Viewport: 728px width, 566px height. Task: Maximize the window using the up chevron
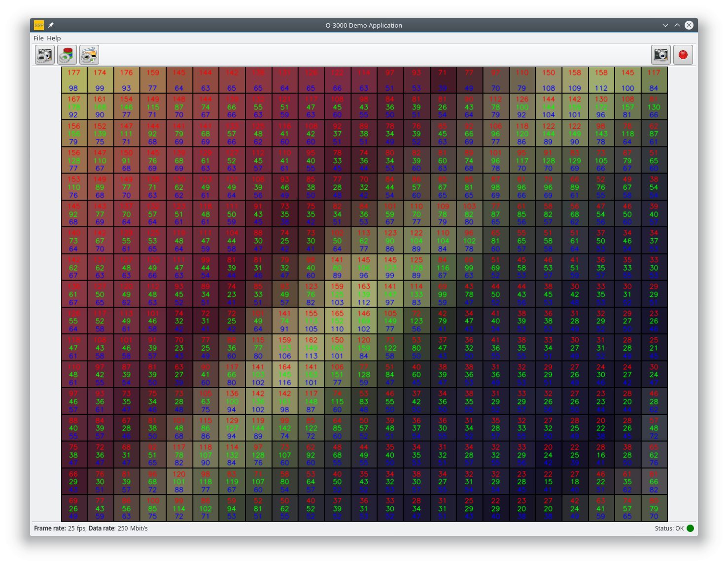click(x=677, y=25)
